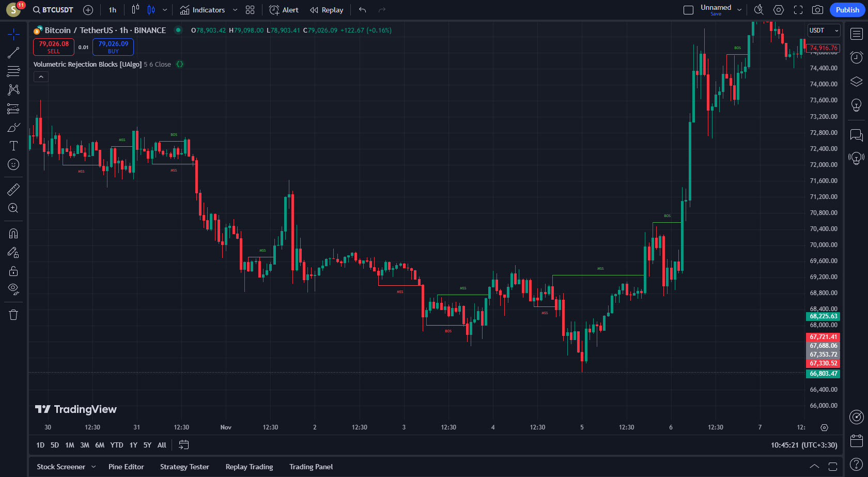Click the Unnamed layout Save name
868x477 pixels.
[x=716, y=10]
